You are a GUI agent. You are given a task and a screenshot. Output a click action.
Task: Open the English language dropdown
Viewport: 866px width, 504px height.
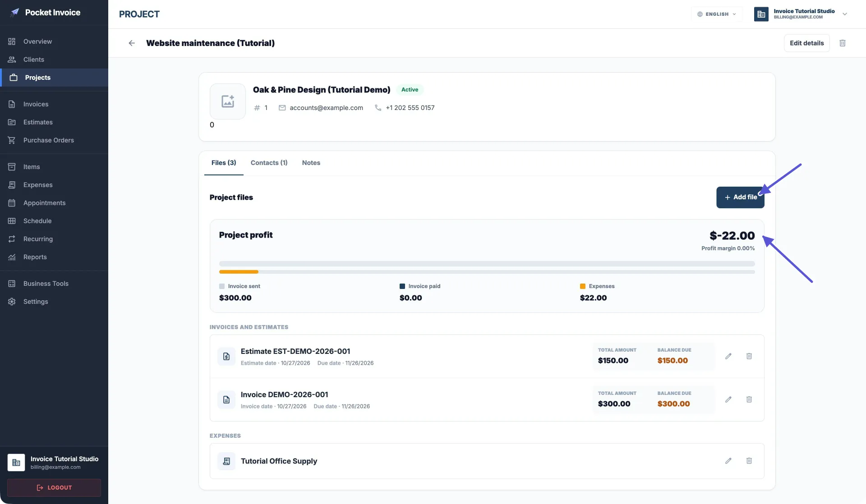point(717,14)
